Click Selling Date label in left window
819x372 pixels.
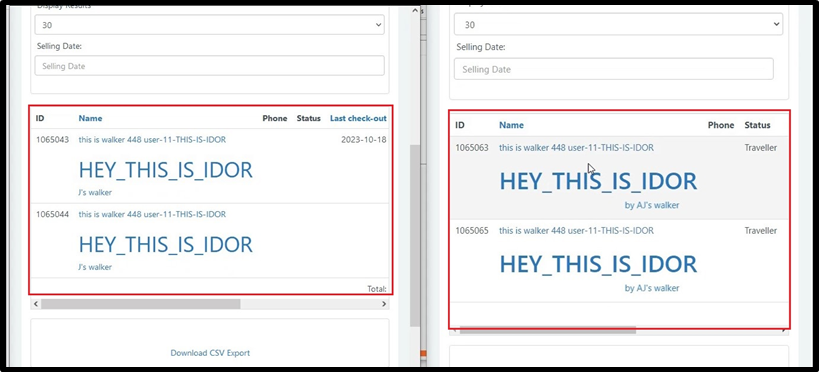[x=60, y=46]
